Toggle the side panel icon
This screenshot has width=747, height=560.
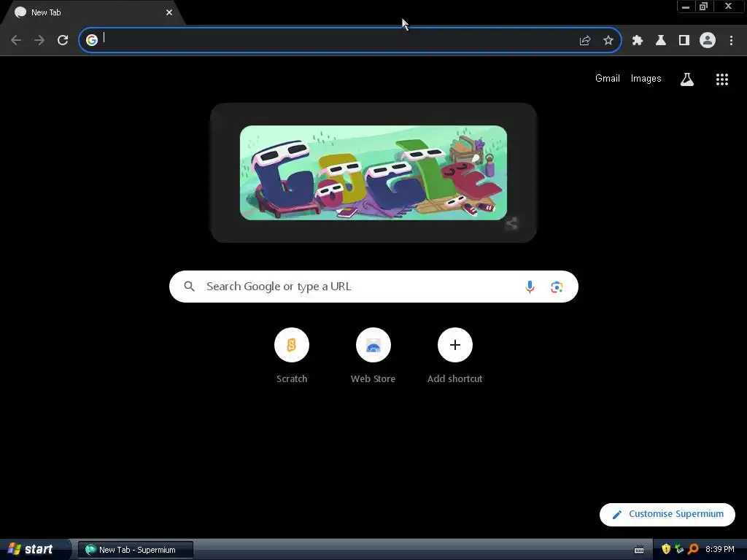coord(684,41)
